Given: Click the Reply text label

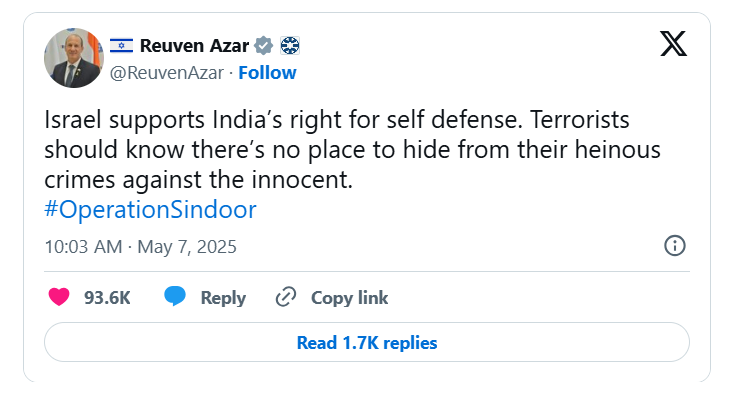Looking at the screenshot, I should pos(223,298).
